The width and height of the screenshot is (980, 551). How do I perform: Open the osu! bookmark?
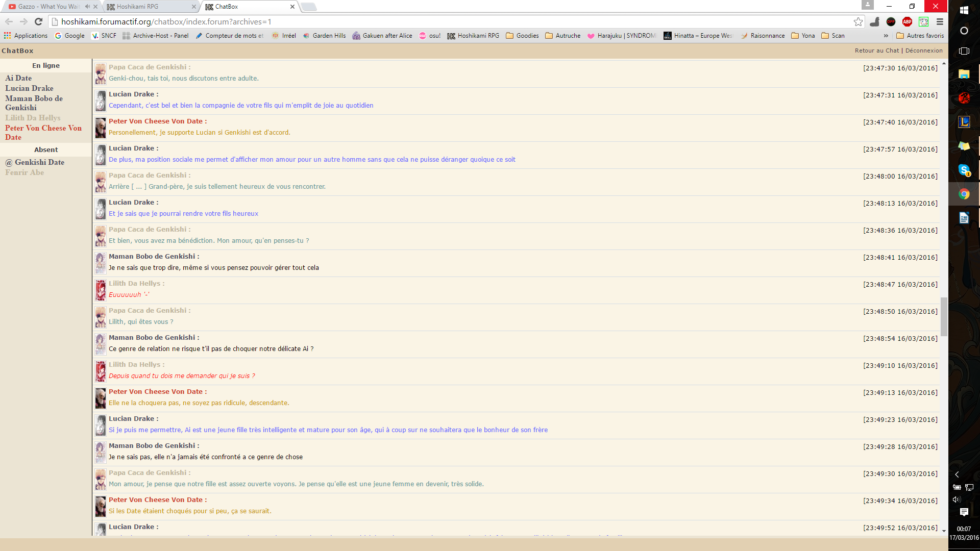click(430, 36)
